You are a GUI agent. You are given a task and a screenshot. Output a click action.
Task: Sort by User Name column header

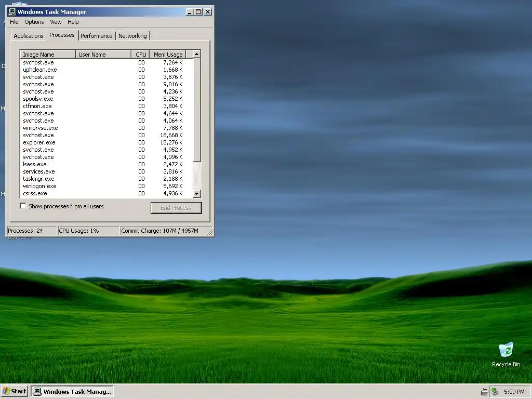103,54
